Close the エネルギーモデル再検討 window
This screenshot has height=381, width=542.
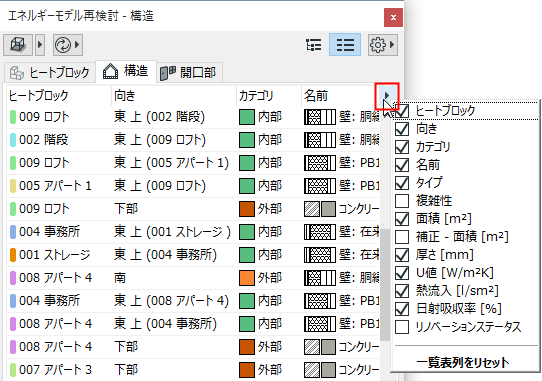(393, 17)
